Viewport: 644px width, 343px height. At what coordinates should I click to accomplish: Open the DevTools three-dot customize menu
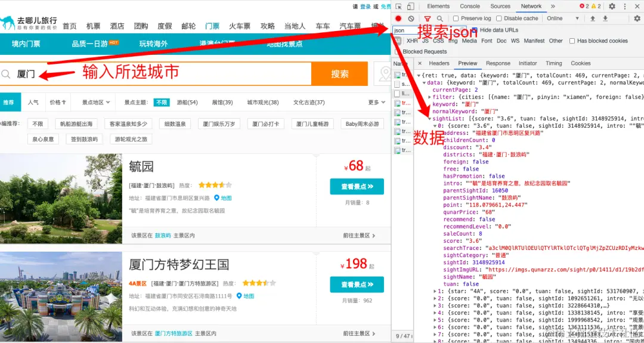[625, 6]
